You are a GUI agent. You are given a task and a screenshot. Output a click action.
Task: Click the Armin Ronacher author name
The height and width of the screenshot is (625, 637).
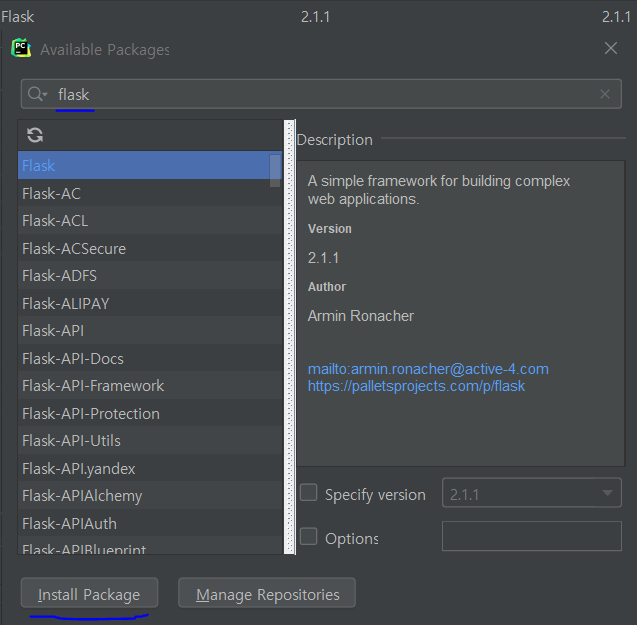coord(361,316)
